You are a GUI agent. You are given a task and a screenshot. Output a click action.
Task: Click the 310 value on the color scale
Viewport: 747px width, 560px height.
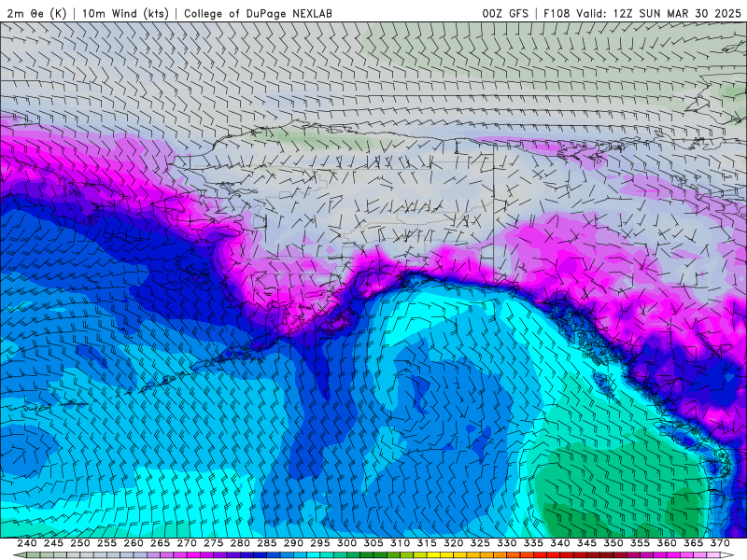401,543
